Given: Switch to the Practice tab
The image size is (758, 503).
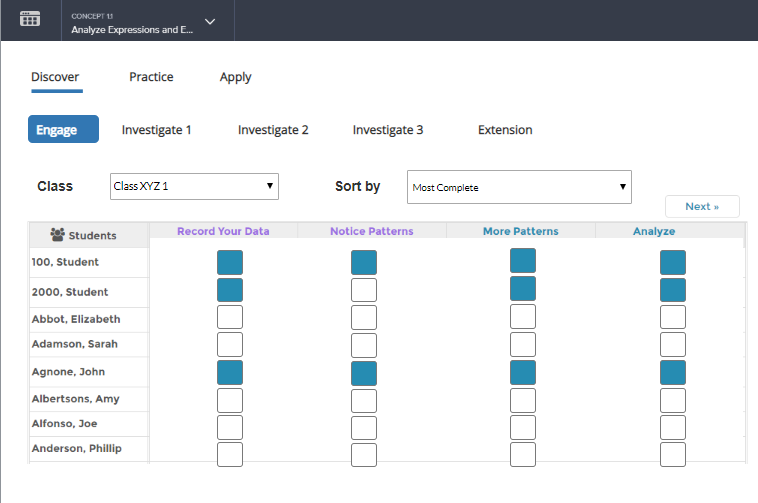Looking at the screenshot, I should click(x=151, y=77).
